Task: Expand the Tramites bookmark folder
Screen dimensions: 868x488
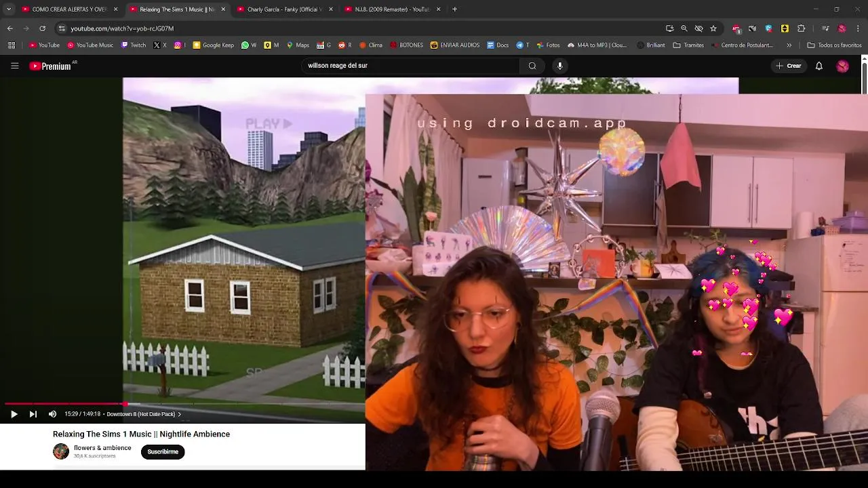Action: (x=688, y=45)
